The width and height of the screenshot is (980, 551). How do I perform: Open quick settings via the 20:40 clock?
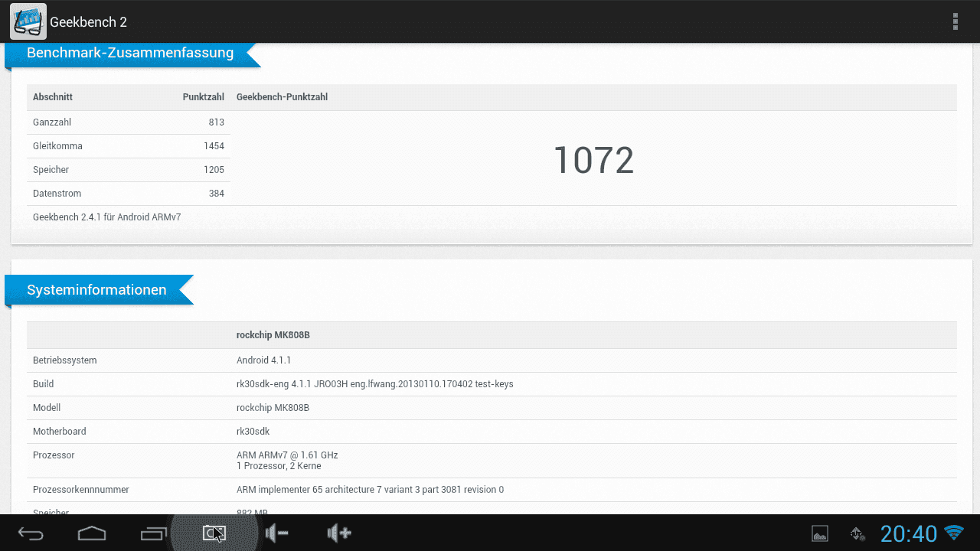point(909,533)
